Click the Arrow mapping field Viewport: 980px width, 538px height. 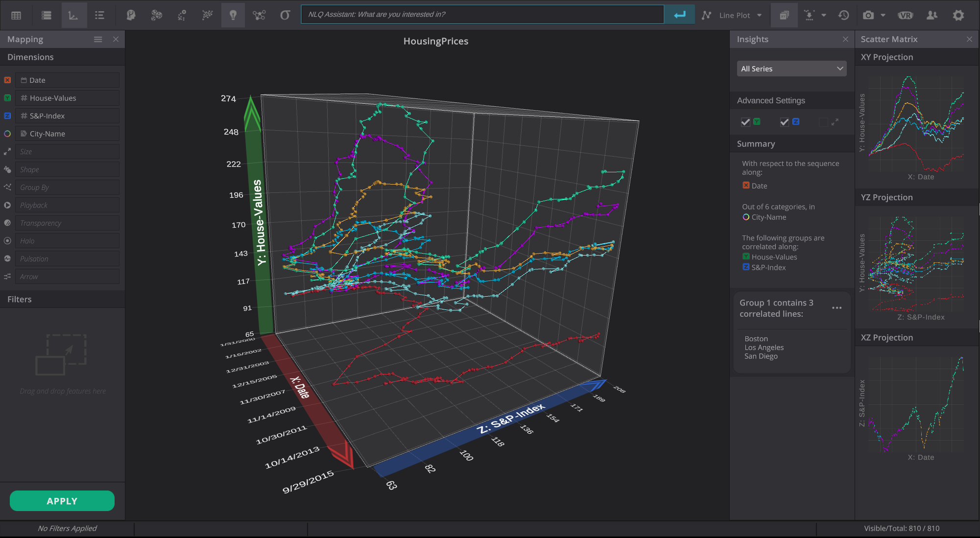click(67, 277)
